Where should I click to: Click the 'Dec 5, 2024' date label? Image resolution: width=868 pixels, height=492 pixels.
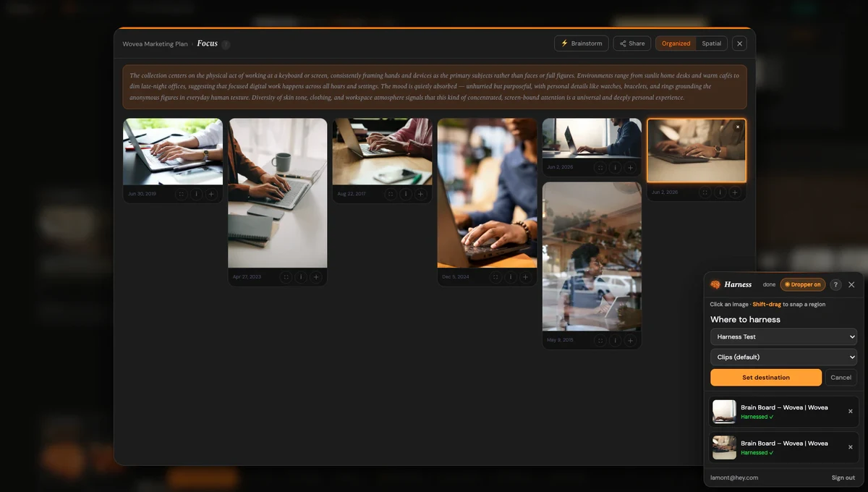(456, 277)
